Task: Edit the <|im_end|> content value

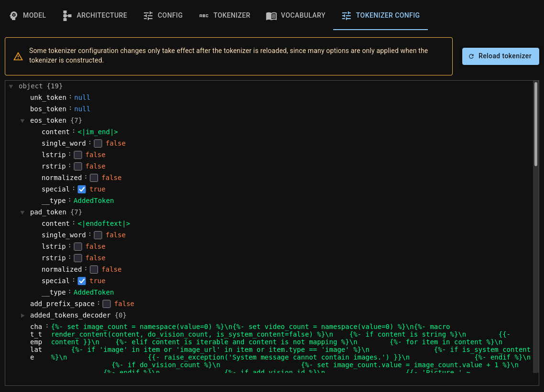Action: [98, 132]
